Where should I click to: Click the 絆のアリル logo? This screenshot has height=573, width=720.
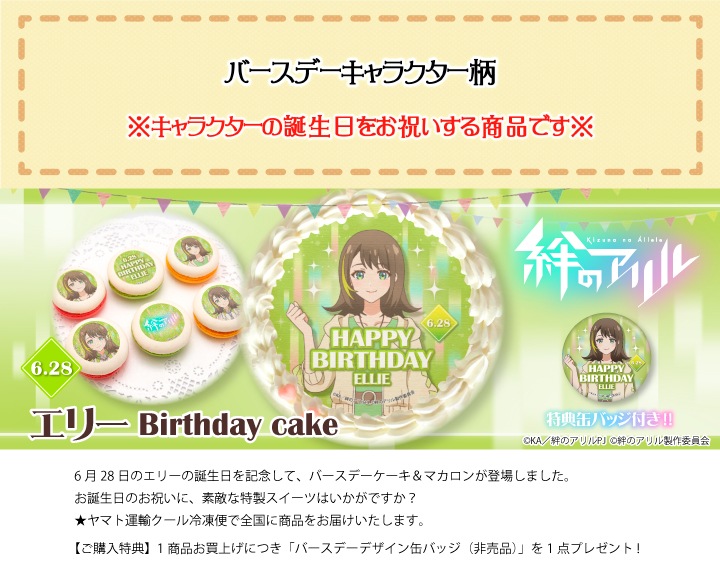coord(605,268)
